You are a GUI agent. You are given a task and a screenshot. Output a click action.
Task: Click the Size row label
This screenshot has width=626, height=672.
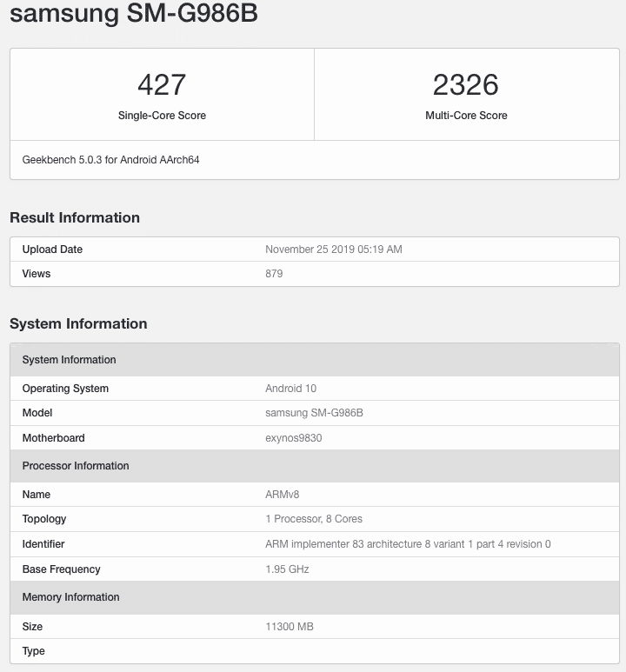[x=32, y=627]
